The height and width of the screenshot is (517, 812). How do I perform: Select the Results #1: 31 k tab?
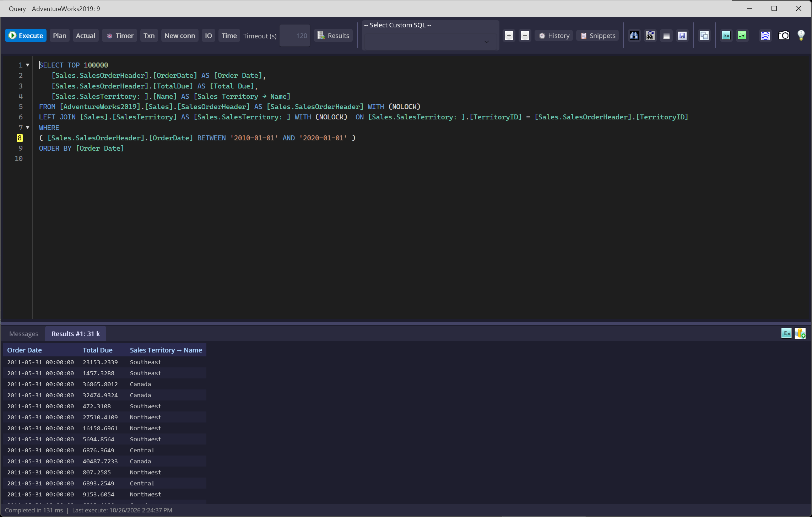point(76,334)
